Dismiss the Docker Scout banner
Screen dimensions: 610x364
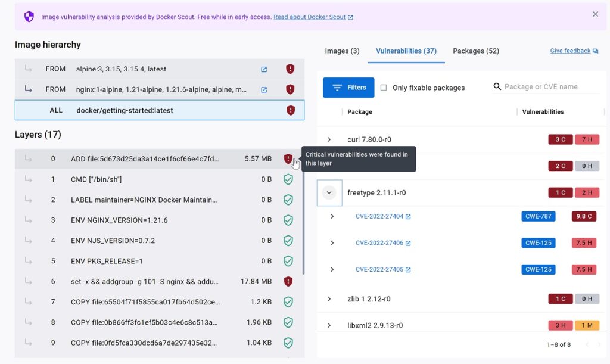(x=595, y=14)
